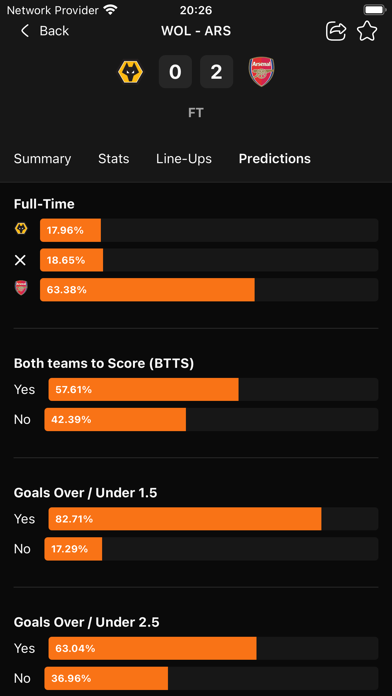This screenshot has width=392, height=696.
Task: Tap the Wolves crest beside the score
Action: click(x=130, y=72)
